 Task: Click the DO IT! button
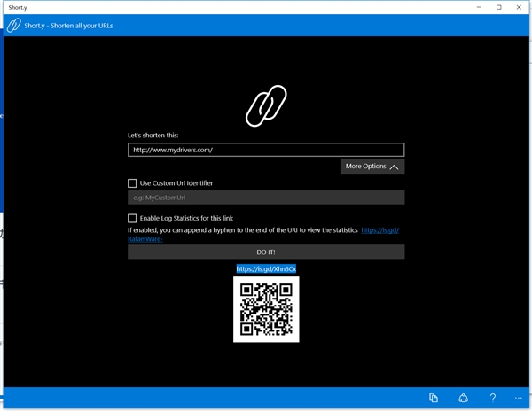point(266,252)
